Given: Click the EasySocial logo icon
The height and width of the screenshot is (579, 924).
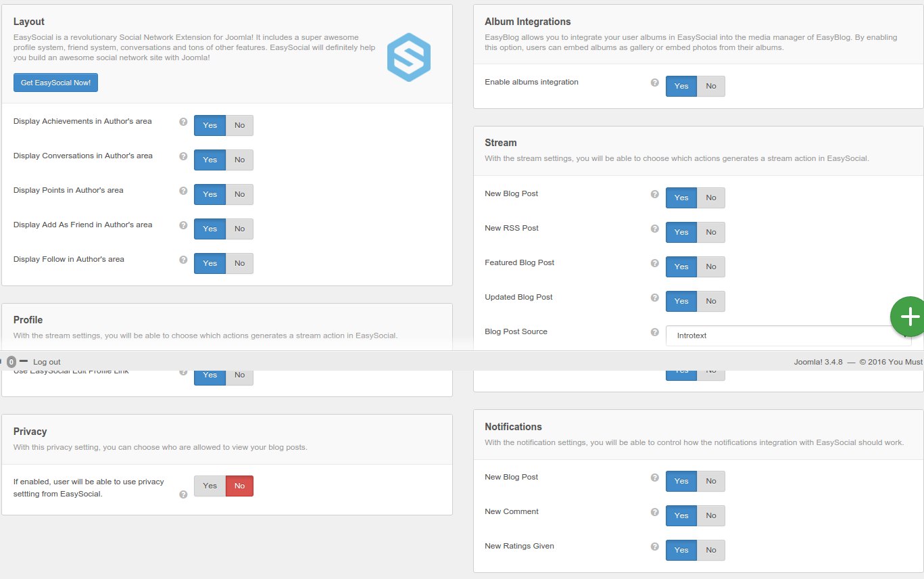Looking at the screenshot, I should pos(409,57).
